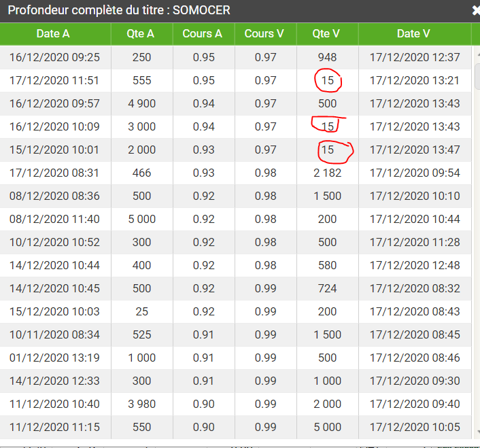The height and width of the screenshot is (448, 480).
Task: Select Qte A value 2 000
Action: click(x=141, y=150)
